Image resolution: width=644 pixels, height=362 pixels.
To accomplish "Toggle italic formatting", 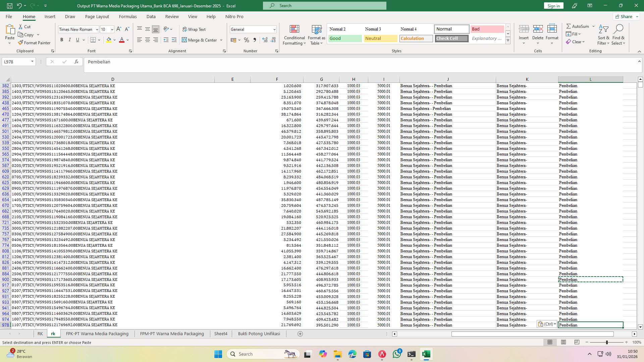I will [x=70, y=40].
